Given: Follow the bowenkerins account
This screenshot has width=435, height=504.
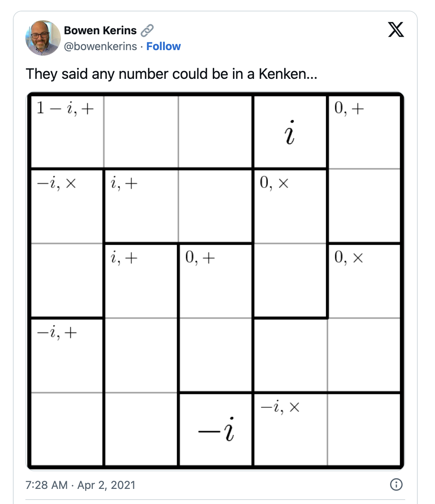Looking at the screenshot, I should pyautogui.click(x=163, y=46).
